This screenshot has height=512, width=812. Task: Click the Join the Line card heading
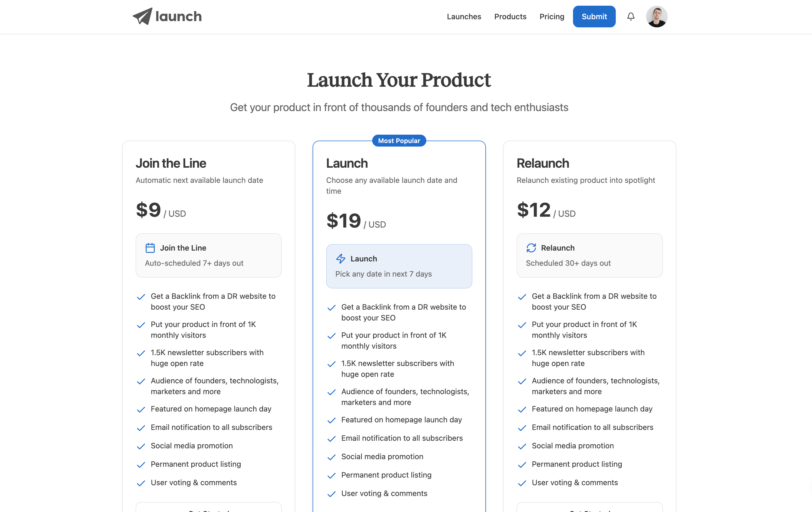click(x=171, y=163)
